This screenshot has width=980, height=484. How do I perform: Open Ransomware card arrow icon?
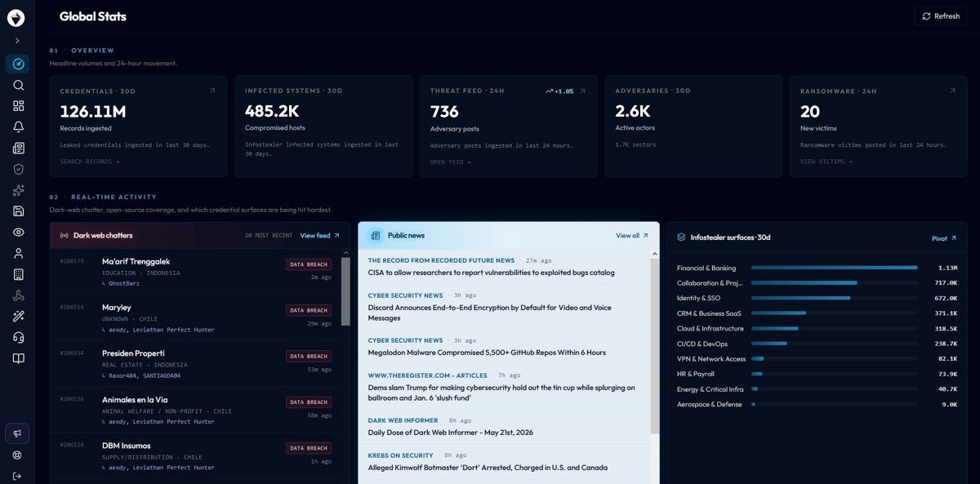pyautogui.click(x=952, y=91)
